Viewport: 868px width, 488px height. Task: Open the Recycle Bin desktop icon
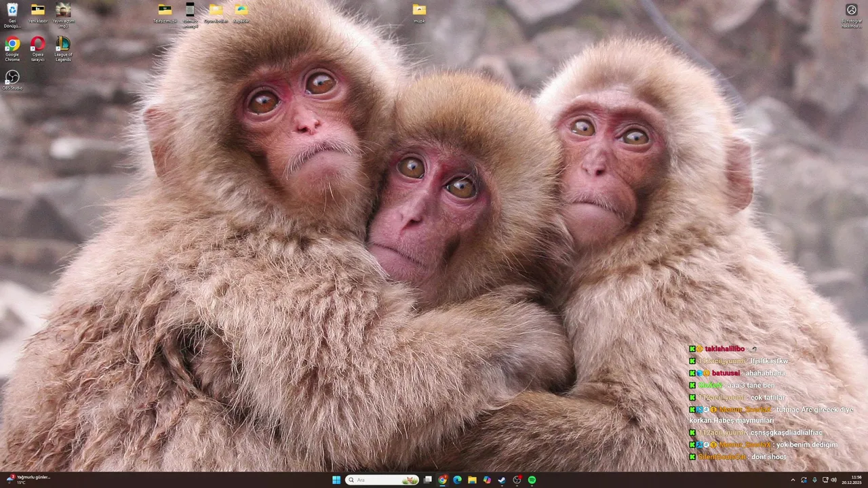click(12, 15)
